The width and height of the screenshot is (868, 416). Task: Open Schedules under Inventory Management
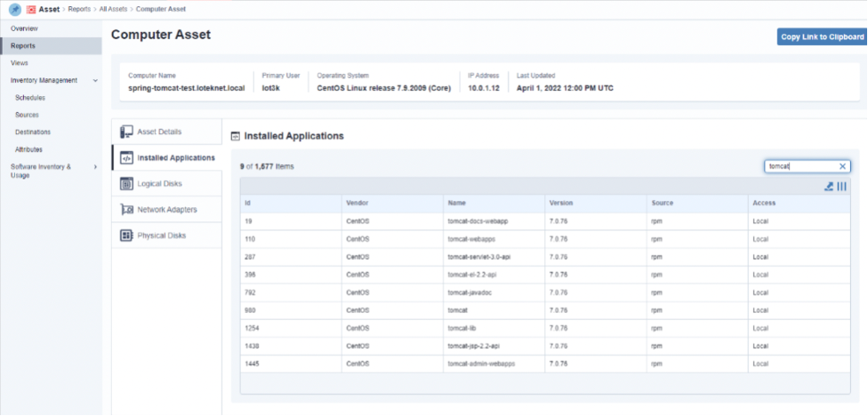coord(51,98)
